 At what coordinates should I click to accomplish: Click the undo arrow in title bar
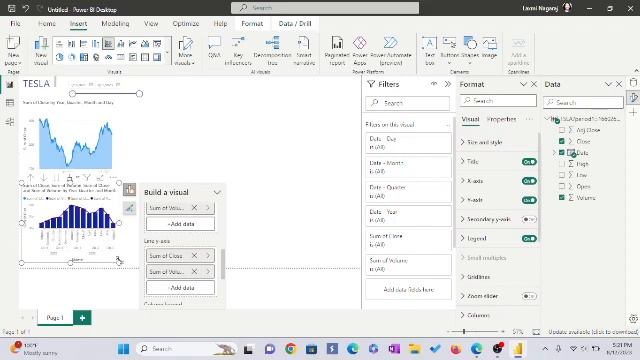tap(26, 9)
